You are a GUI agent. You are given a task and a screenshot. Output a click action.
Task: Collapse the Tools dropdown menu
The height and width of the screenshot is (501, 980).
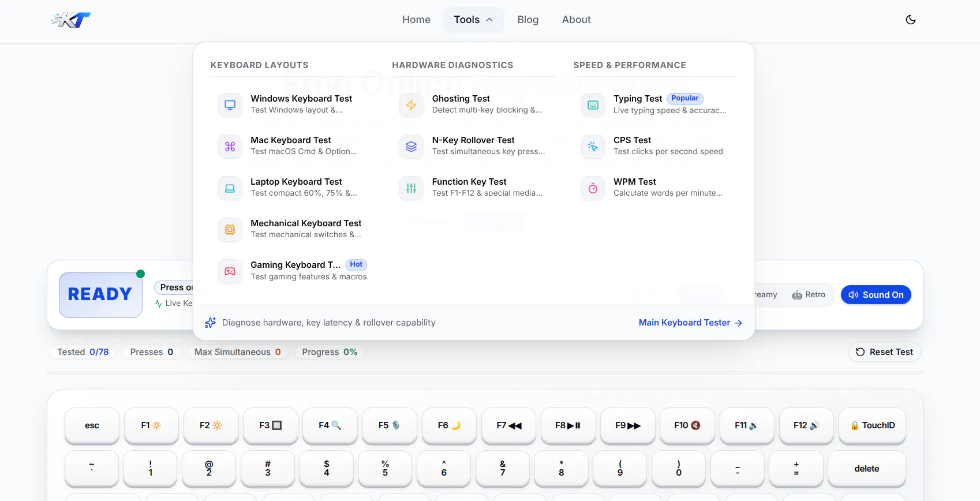473,20
